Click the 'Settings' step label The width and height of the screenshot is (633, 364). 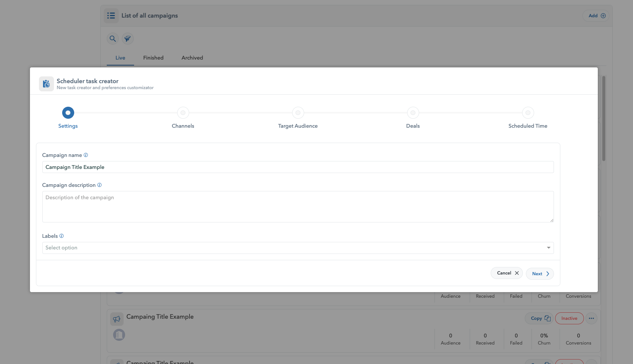coord(68,126)
